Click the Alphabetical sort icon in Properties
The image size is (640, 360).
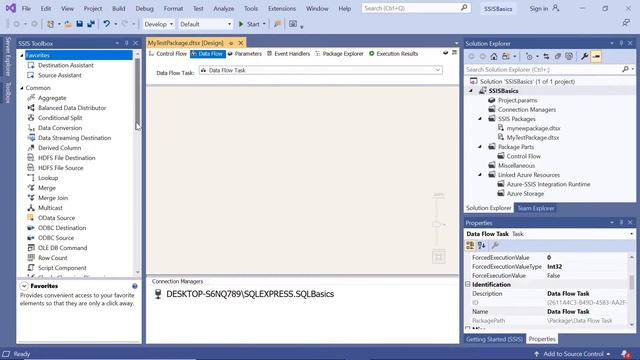(x=482, y=245)
